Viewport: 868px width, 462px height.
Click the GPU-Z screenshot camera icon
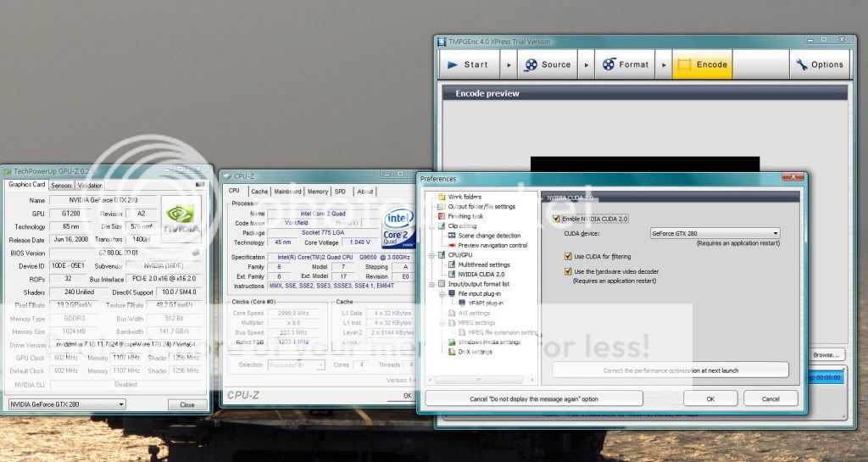200,185
